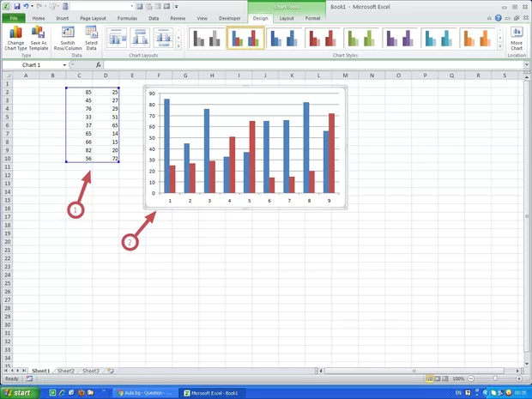Save the workbook from quick access toolbar
This screenshot has width=532, height=399.
point(16,6)
